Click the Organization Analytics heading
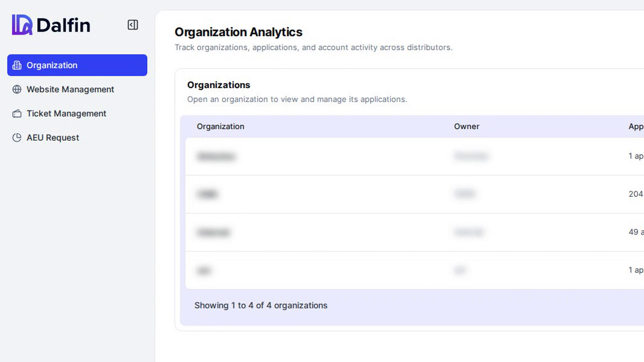This screenshot has height=362, width=644. coord(238,32)
